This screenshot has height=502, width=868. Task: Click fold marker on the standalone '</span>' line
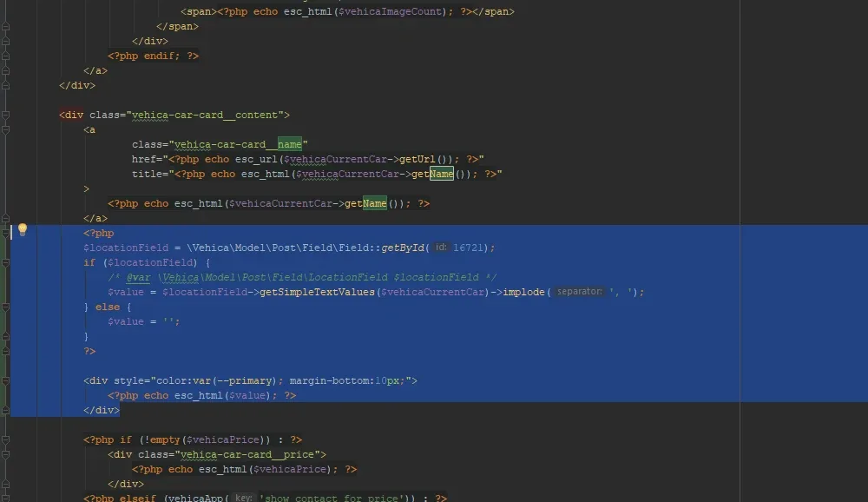(5, 26)
